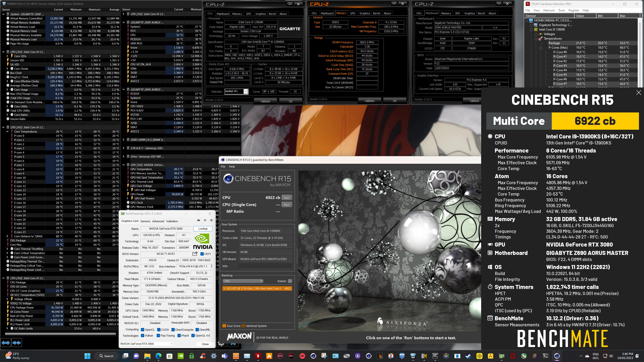Open CCleaner icon in taskbar
The width and height of the screenshot is (644, 362).
[203, 356]
